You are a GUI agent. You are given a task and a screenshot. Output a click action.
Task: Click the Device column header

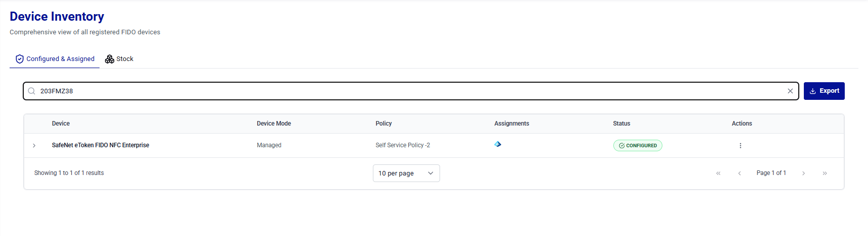pyautogui.click(x=61, y=124)
